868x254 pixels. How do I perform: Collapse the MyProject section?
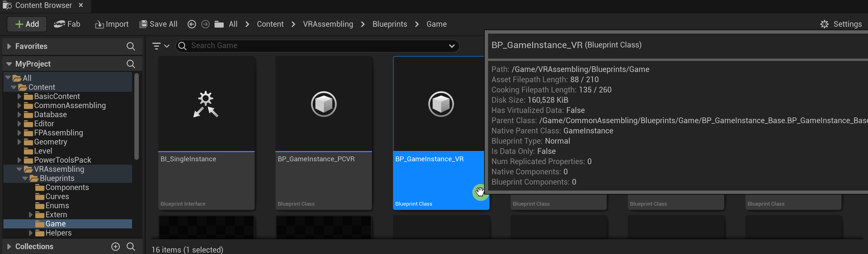click(9, 64)
